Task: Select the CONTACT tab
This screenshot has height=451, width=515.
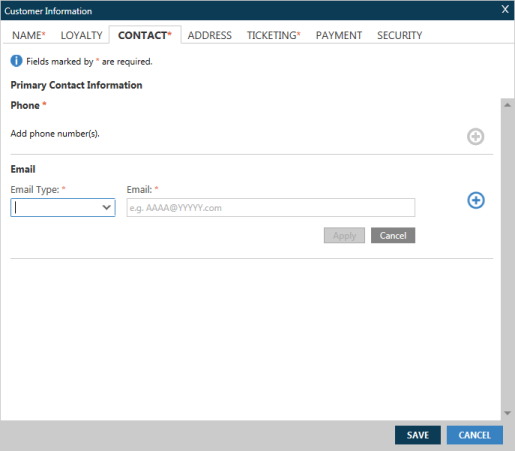Action: coord(145,35)
